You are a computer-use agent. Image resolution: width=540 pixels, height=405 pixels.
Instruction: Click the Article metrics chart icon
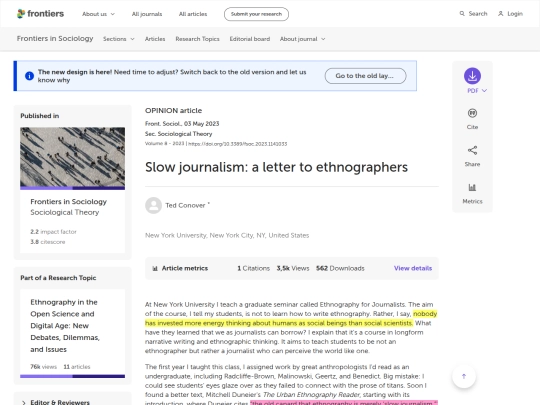(x=155, y=268)
